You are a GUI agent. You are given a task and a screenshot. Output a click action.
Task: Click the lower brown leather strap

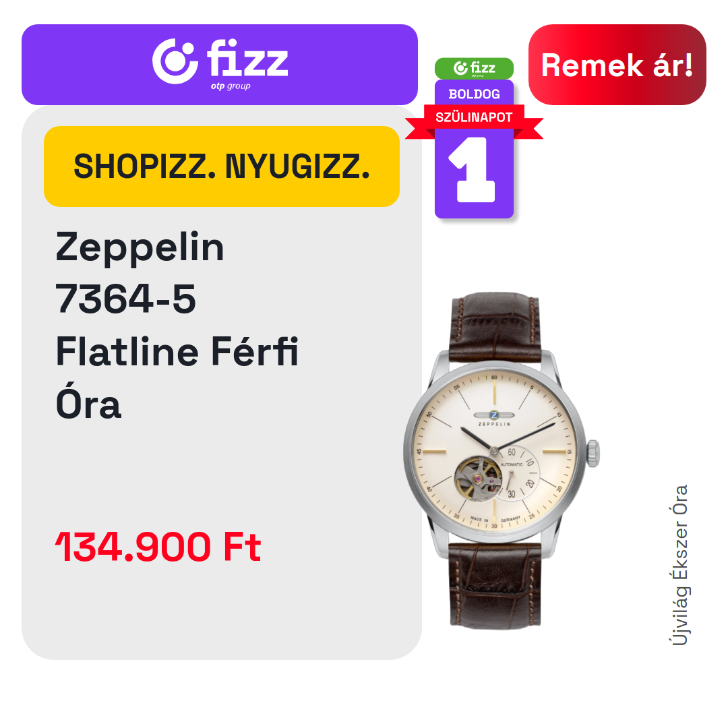[495, 587]
